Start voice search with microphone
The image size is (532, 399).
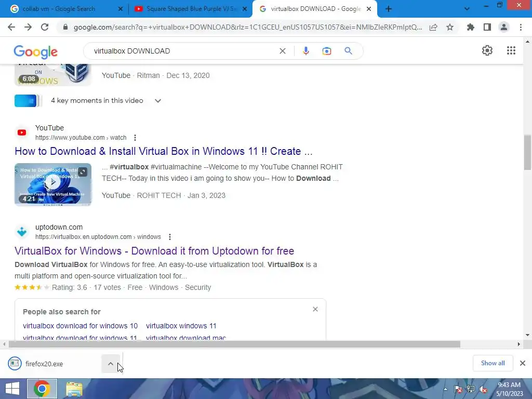(305, 51)
